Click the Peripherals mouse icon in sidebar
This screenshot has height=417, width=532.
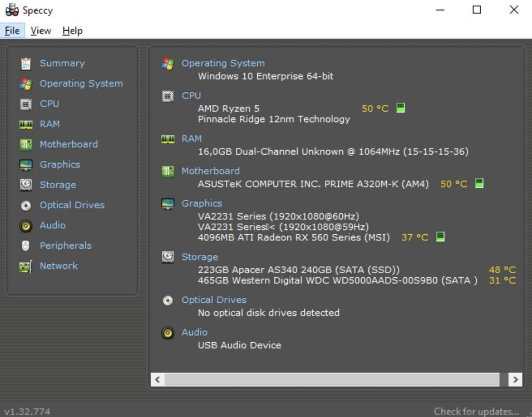(x=26, y=246)
